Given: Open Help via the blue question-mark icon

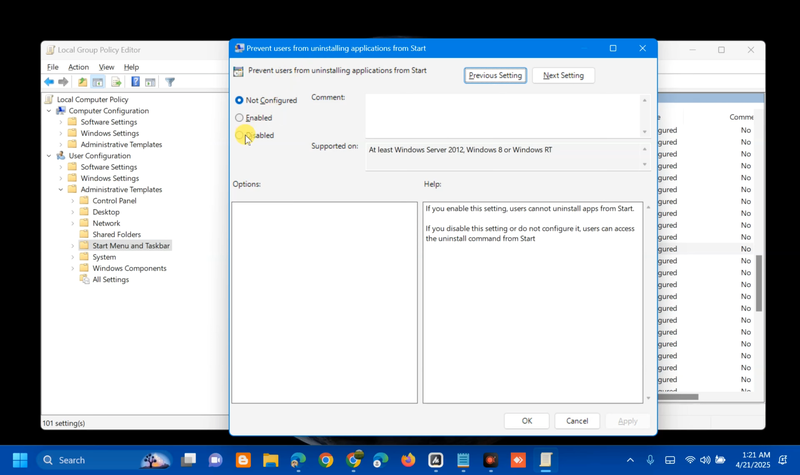Looking at the screenshot, I should click(135, 82).
